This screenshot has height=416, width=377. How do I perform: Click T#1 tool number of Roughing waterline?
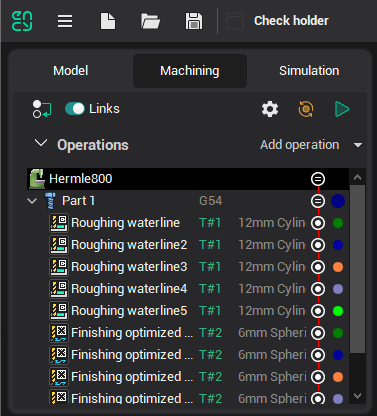click(210, 223)
